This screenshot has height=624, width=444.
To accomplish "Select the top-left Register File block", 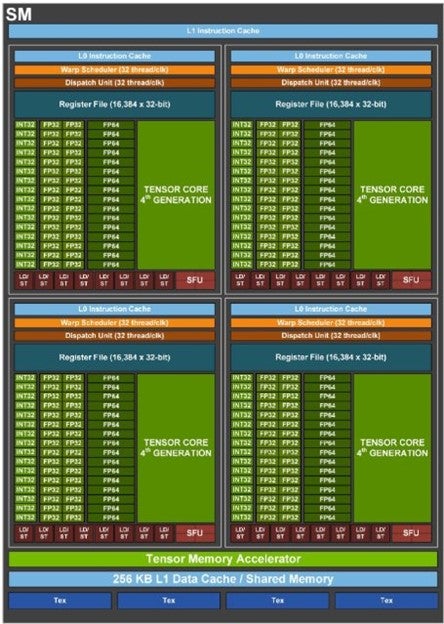I will (x=115, y=104).
